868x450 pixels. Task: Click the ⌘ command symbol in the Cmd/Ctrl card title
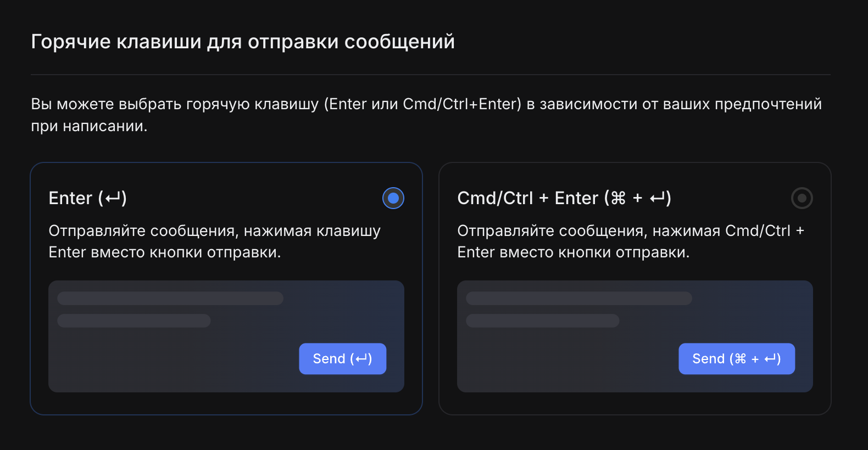(x=618, y=198)
